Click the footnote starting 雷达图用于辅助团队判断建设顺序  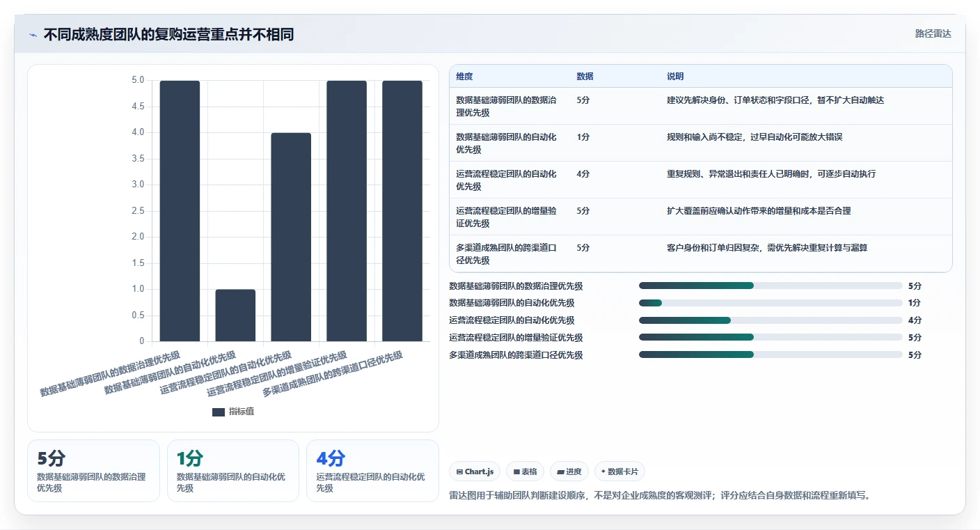[x=661, y=496]
